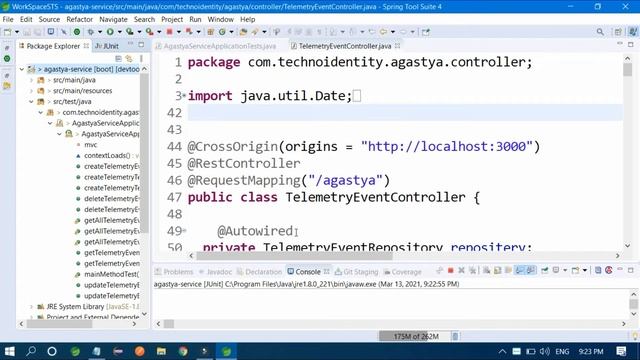Click the Package Explorer horizontal scrollbar

tap(59, 324)
